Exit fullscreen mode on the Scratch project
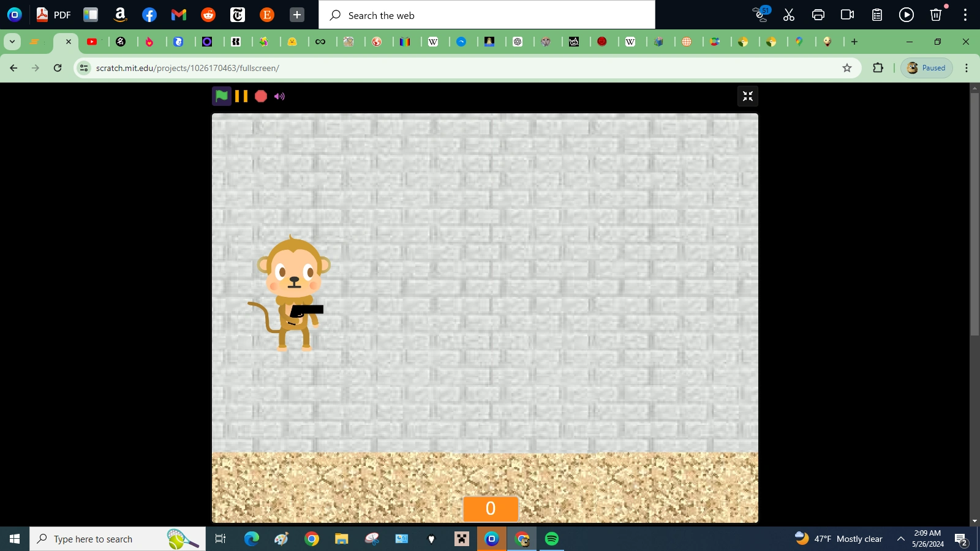The height and width of the screenshot is (551, 980). point(748,96)
